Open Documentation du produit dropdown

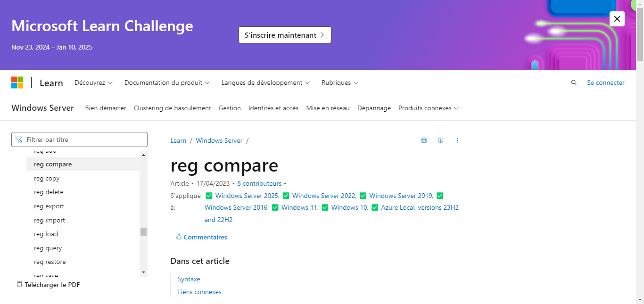[167, 82]
